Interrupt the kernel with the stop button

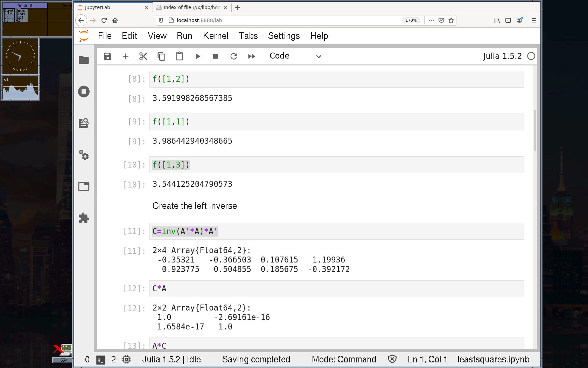click(x=216, y=56)
